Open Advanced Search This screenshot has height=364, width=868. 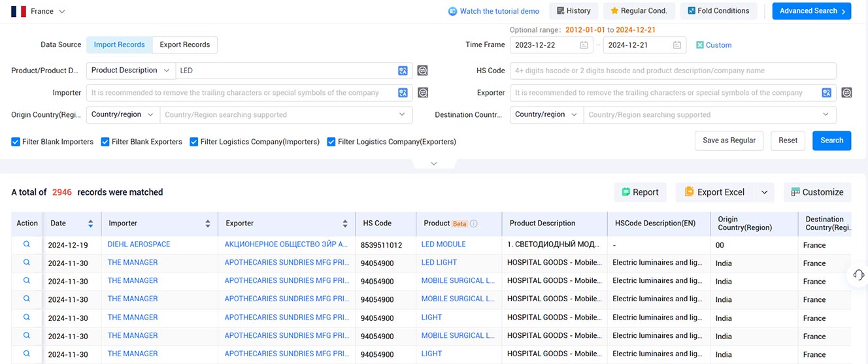(x=812, y=11)
